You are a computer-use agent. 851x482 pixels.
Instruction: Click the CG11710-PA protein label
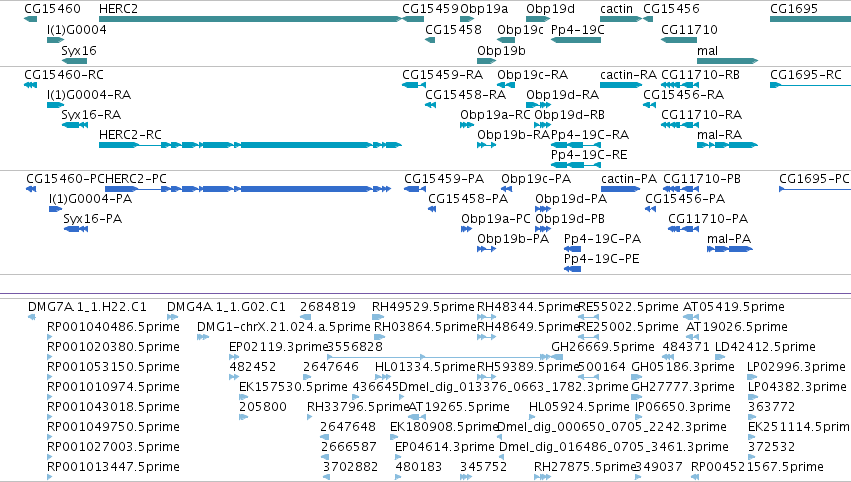(x=708, y=219)
